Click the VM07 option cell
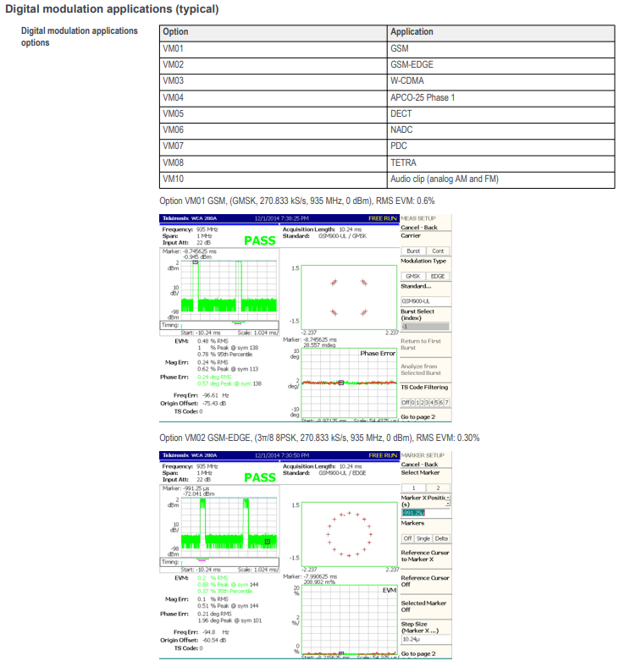This screenshot has height=672, width=619. pos(273,146)
